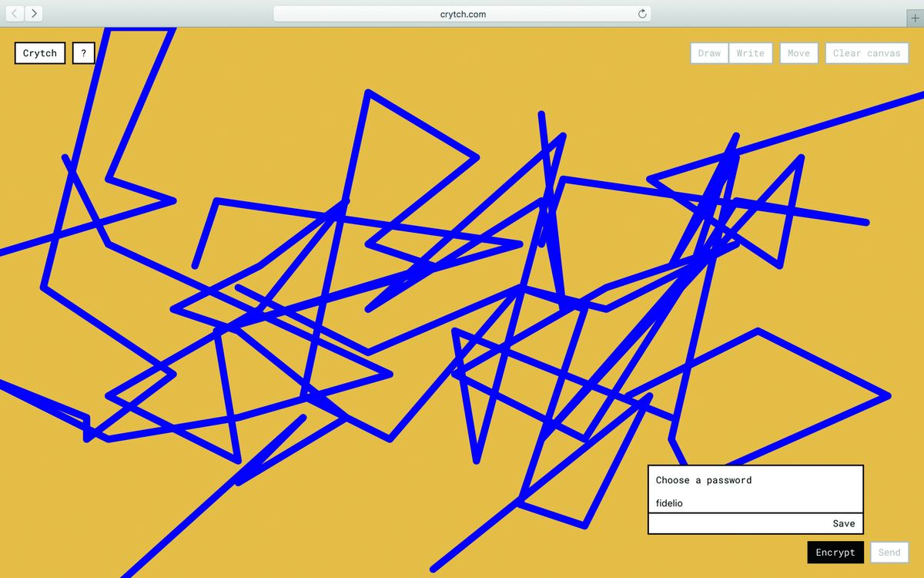
Task: Go back using the browser back arrow
Action: [15, 13]
